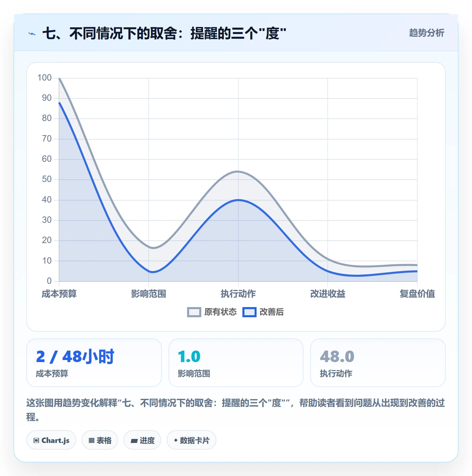Image resolution: width=472 pixels, height=476 pixels.
Task: Click the 100 y-axis value
Action: (45, 78)
